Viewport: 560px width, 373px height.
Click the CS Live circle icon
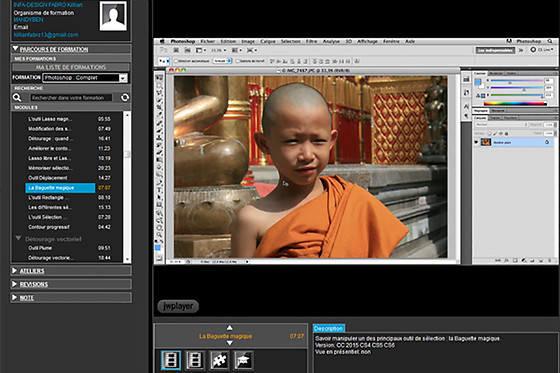pos(533,50)
